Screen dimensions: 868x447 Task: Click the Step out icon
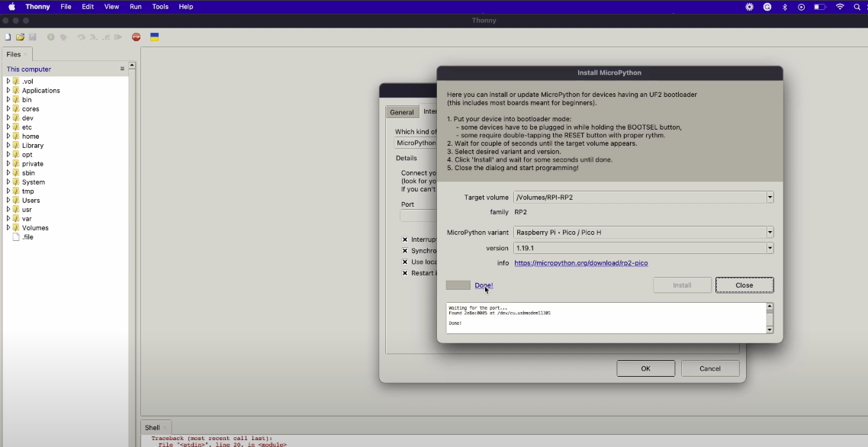(105, 37)
